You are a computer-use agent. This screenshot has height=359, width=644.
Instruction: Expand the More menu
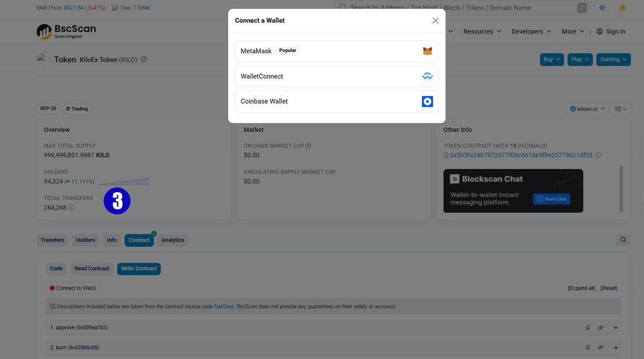point(573,32)
